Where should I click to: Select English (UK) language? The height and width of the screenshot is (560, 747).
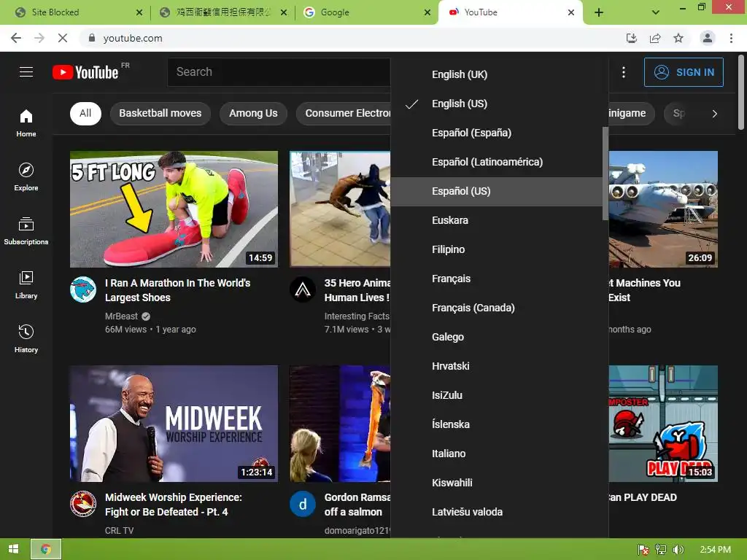pos(496,74)
